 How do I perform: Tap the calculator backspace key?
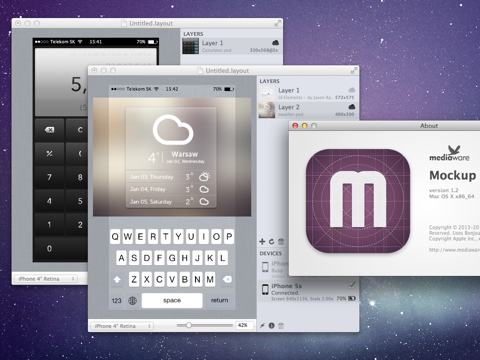pyautogui.click(x=49, y=130)
